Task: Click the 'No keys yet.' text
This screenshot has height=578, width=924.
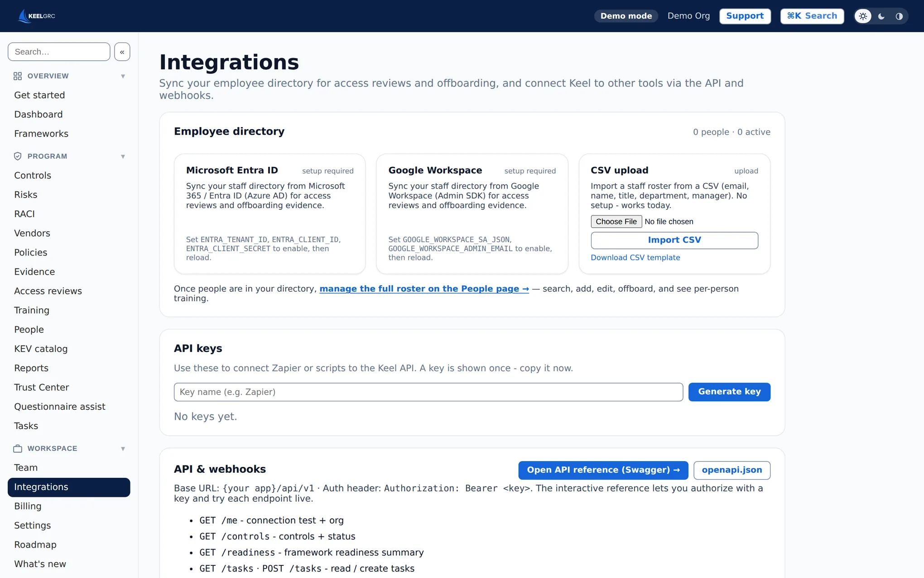Action: click(205, 417)
